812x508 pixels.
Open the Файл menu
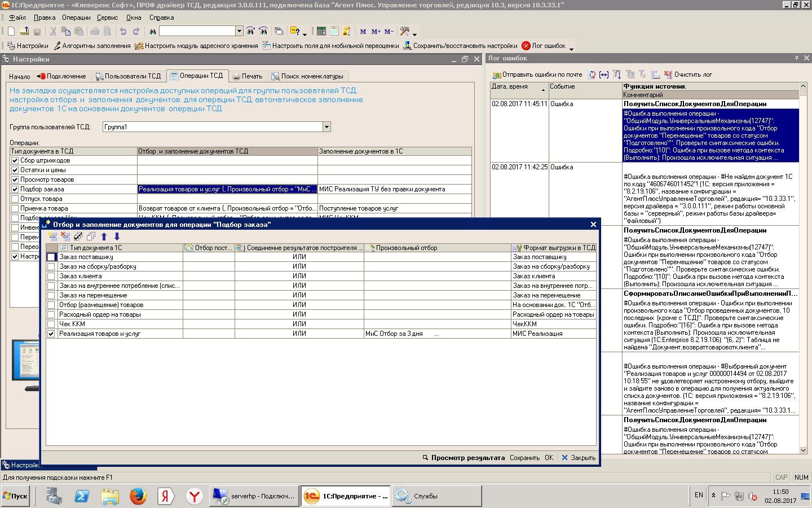tap(17, 17)
